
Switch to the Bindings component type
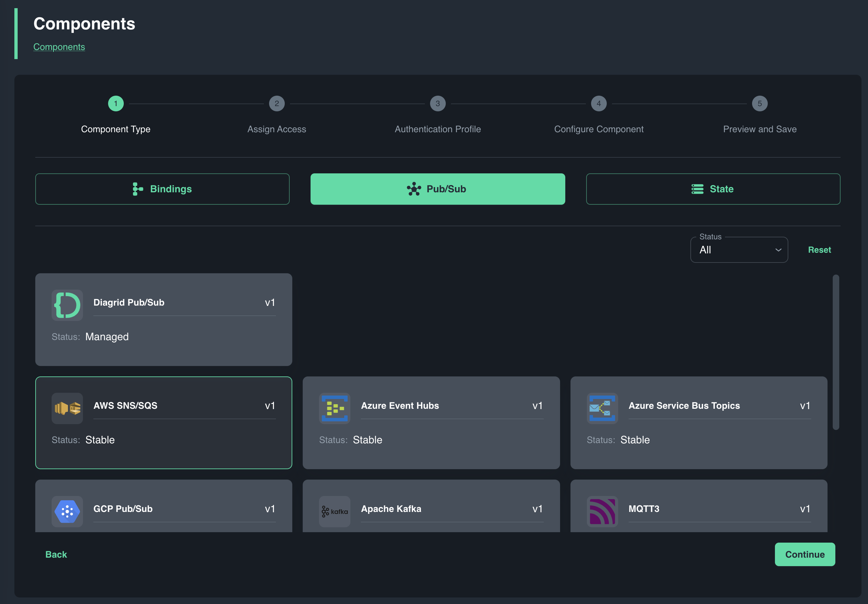click(162, 189)
